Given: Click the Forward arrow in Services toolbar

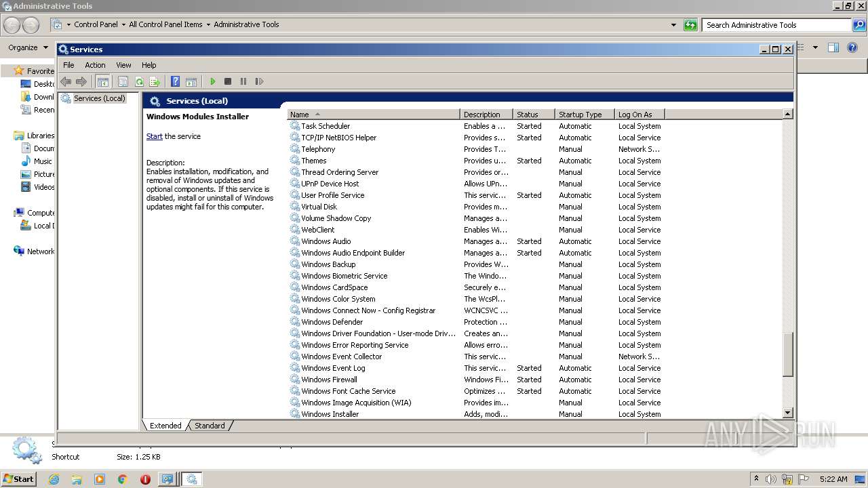Looking at the screenshot, I should [x=81, y=81].
